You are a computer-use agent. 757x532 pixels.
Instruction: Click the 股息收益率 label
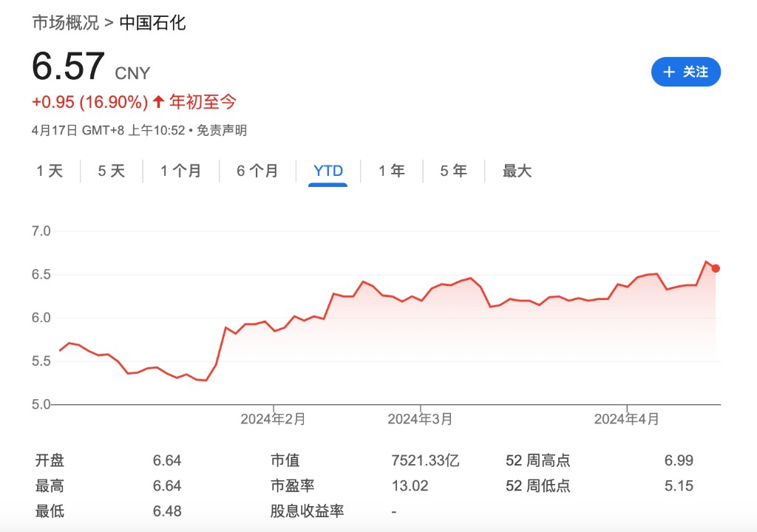coord(307,511)
